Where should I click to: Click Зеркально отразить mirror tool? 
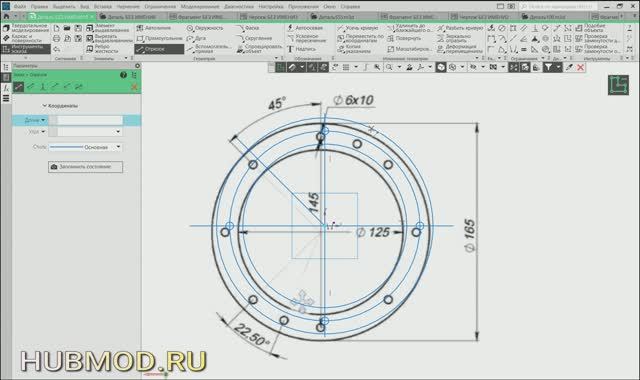coord(454,38)
